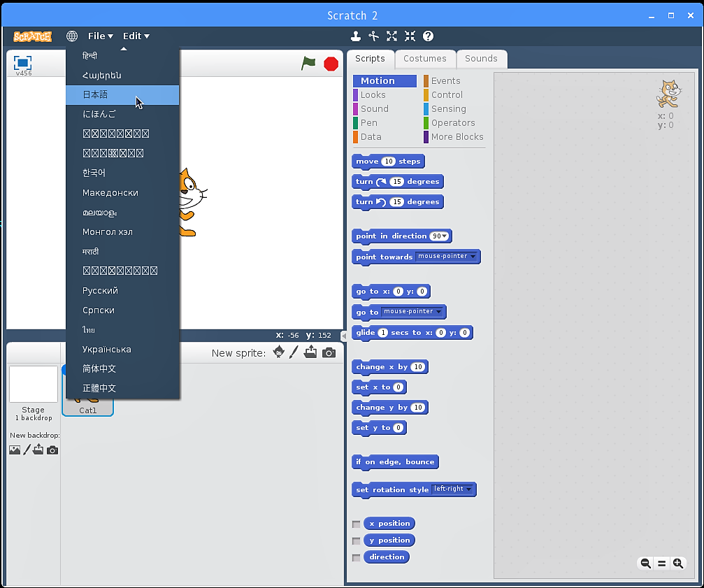Toggle the x position stage monitor
The image size is (704, 588).
click(x=356, y=524)
